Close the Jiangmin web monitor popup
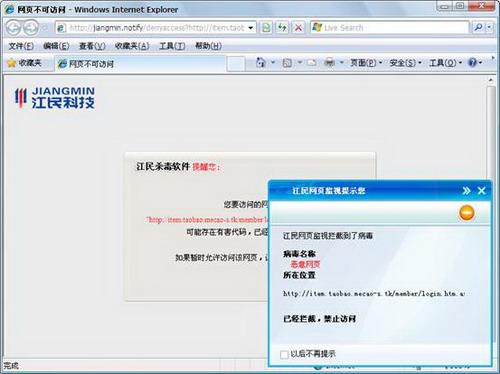 coord(481,191)
